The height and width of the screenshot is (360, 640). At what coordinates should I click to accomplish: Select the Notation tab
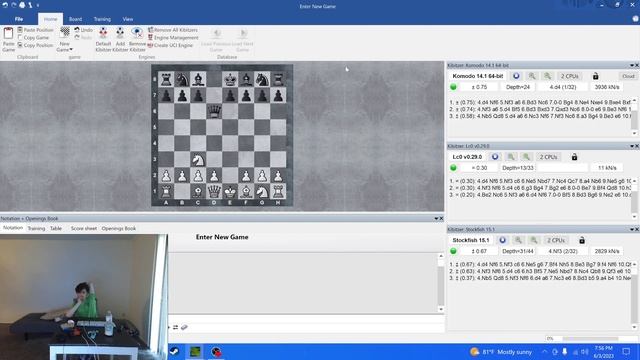click(13, 228)
